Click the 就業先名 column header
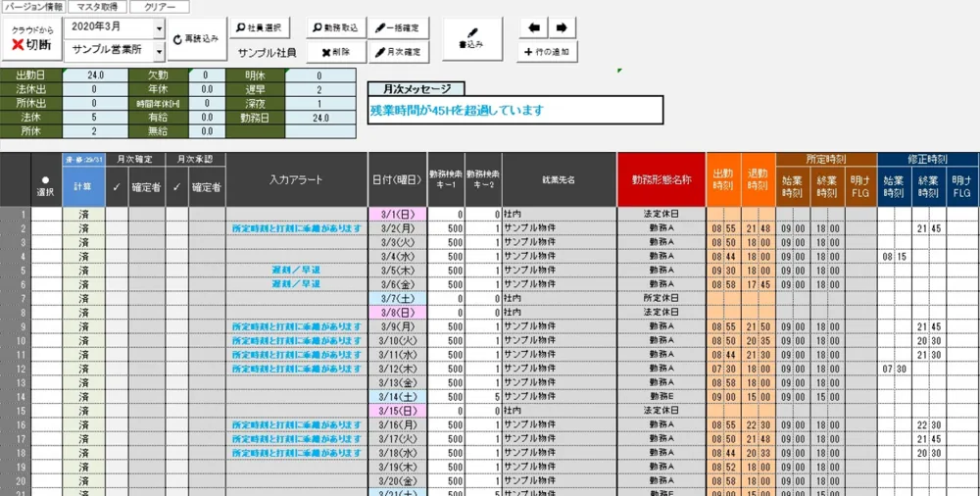The image size is (980, 496). click(559, 179)
